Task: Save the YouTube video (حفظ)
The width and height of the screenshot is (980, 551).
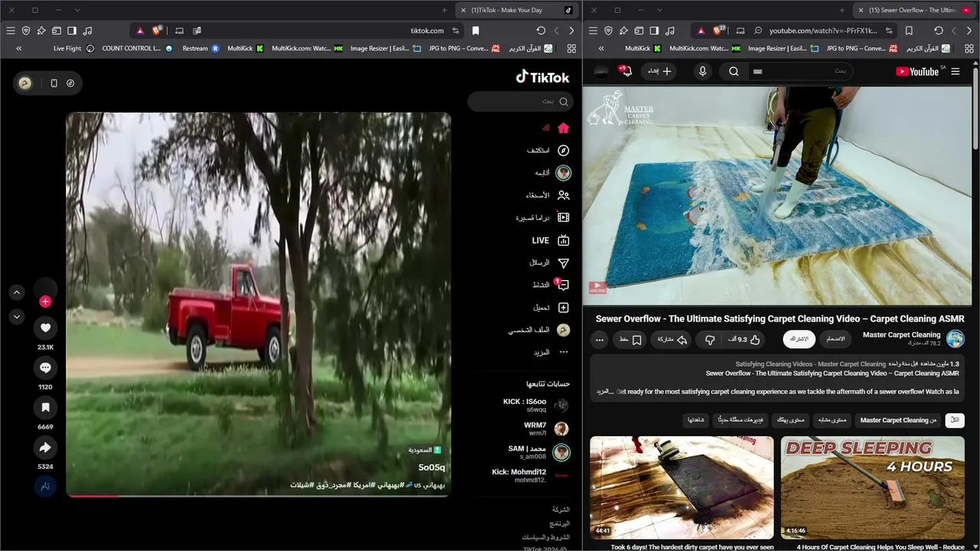Action: 631,340
